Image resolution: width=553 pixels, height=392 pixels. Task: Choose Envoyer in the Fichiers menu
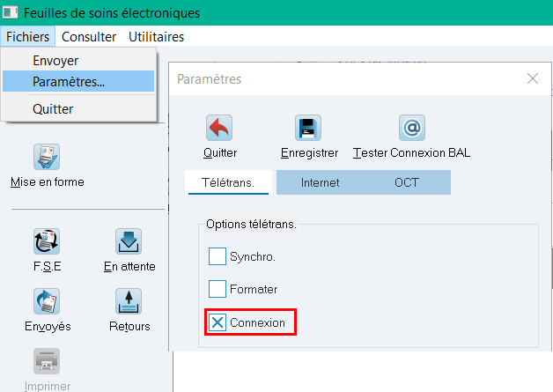(78, 60)
